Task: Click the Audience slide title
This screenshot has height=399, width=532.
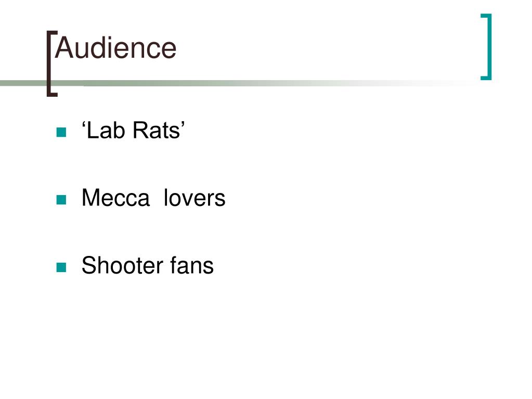Action: click(115, 48)
